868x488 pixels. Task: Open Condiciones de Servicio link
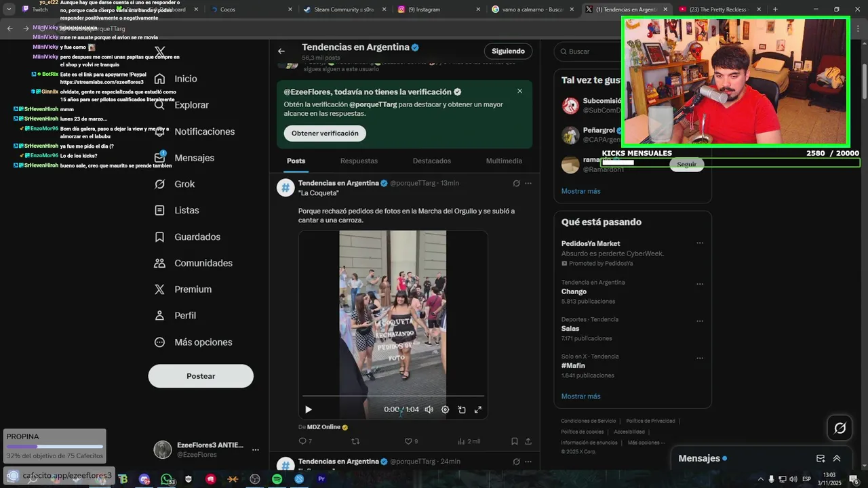coord(588,421)
